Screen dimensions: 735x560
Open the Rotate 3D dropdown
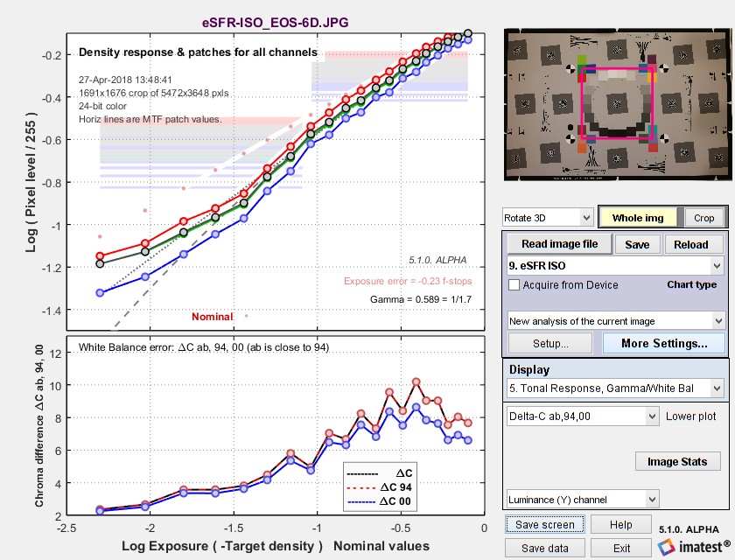[x=547, y=218]
